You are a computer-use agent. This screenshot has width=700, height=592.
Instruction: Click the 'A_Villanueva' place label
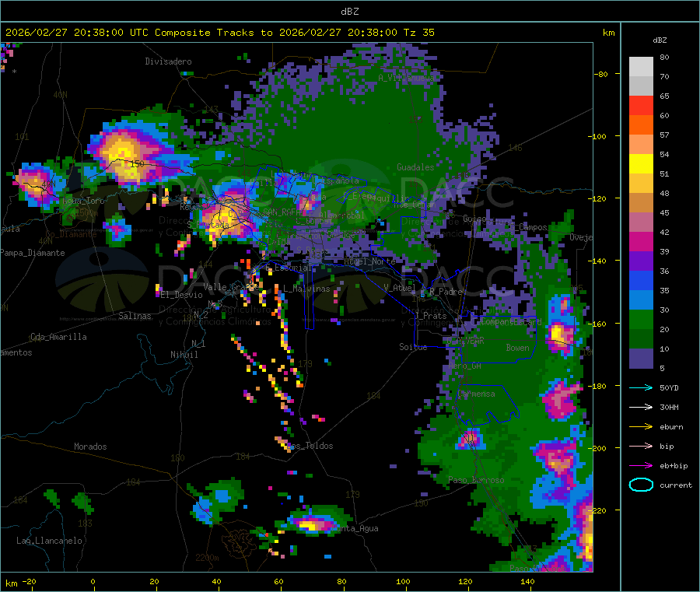(x=406, y=78)
